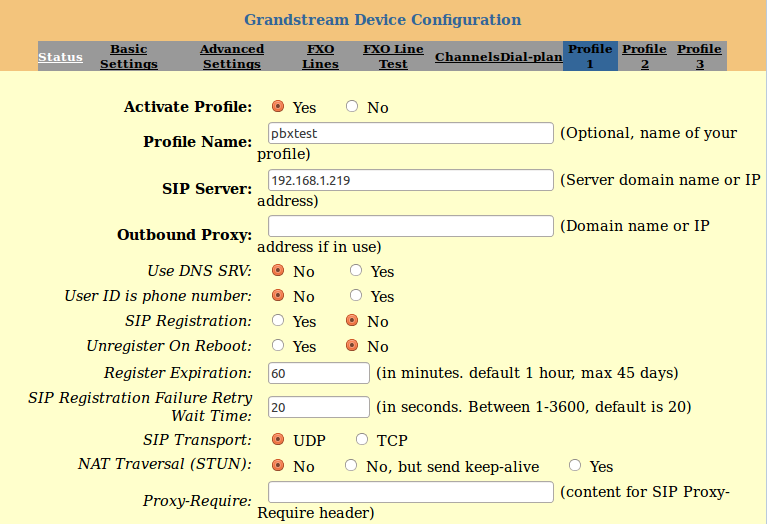Image resolution: width=767 pixels, height=524 pixels.
Task: Switch to Profile 2 tab
Action: [644, 56]
